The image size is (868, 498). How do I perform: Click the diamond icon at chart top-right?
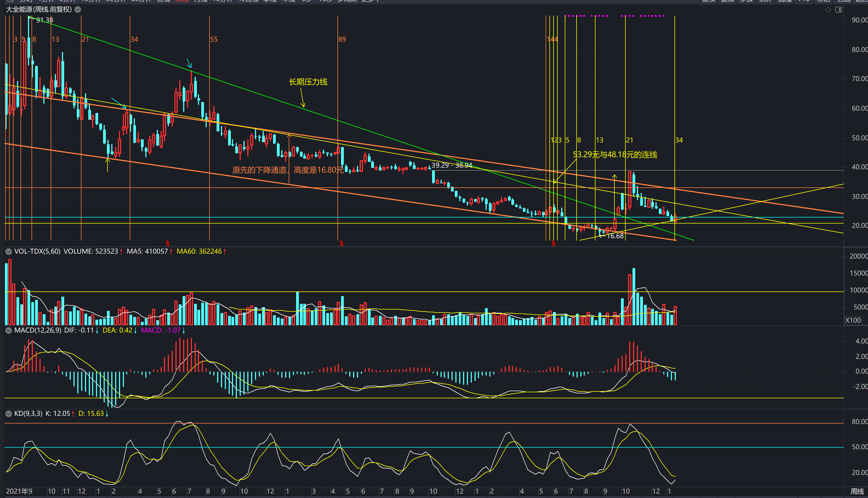point(828,10)
